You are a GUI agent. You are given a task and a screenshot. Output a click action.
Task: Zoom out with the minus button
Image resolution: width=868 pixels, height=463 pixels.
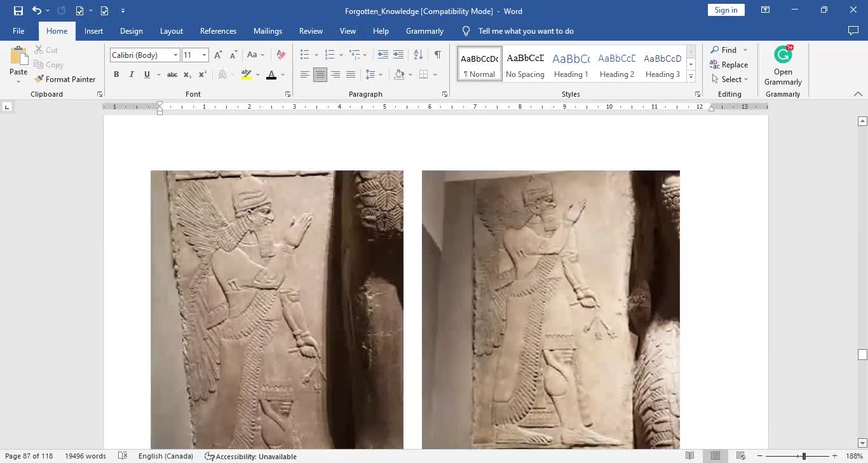[x=759, y=456]
